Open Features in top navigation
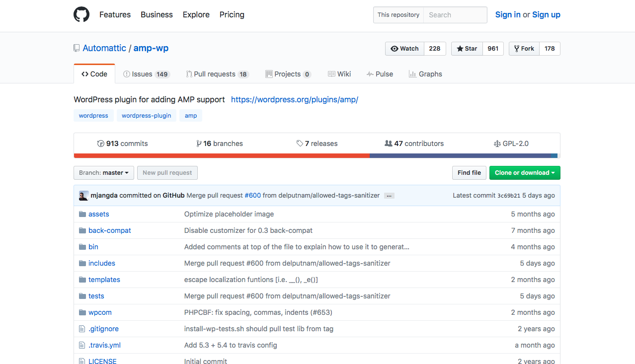Screen dimensions: 635x364 tap(115, 14)
